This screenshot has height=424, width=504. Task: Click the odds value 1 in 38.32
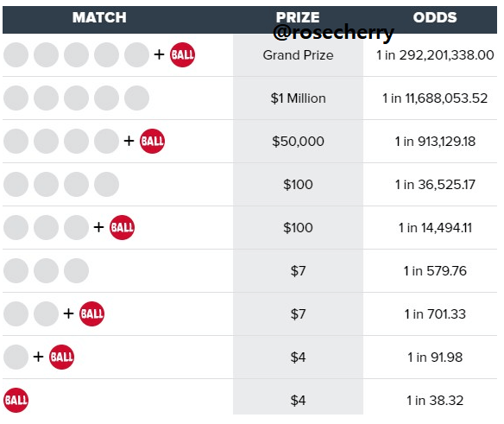(435, 401)
